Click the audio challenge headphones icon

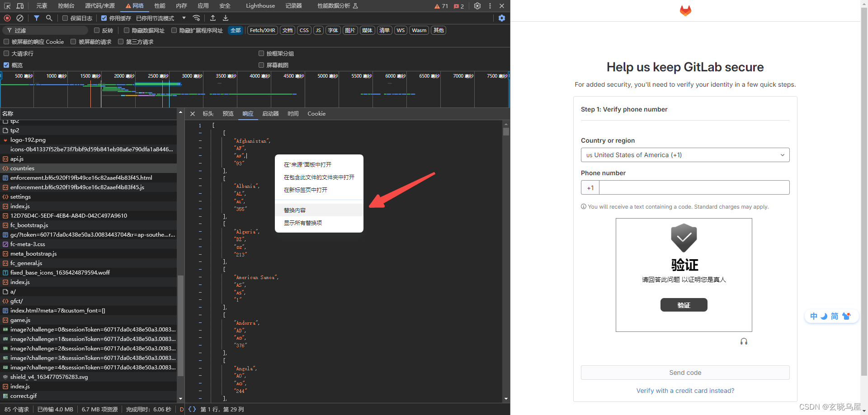(744, 341)
